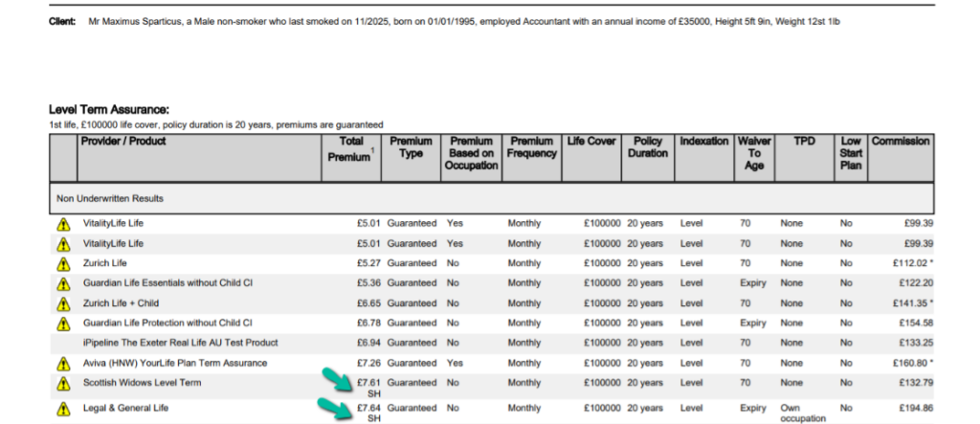The image size is (980, 424).
Task: Click warning icon for Scottish Widows Level Term
Action: [63, 384]
